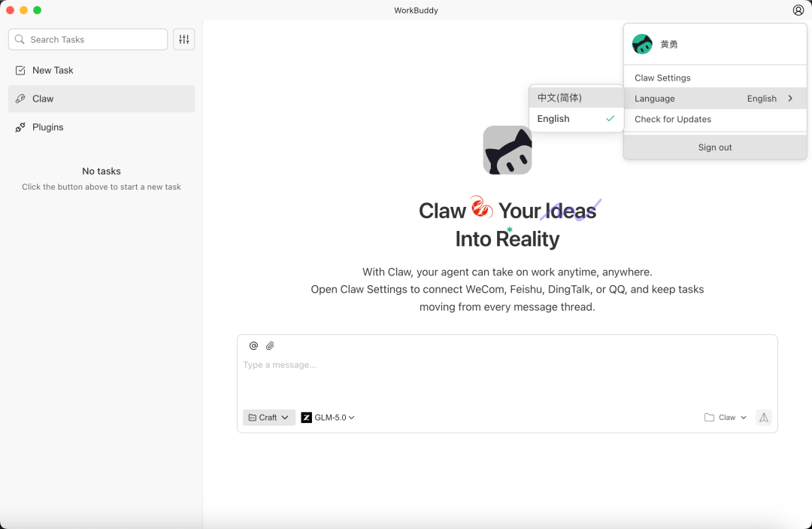Open the Claw section in the sidebar
This screenshot has height=529, width=812.
pyautogui.click(x=101, y=99)
